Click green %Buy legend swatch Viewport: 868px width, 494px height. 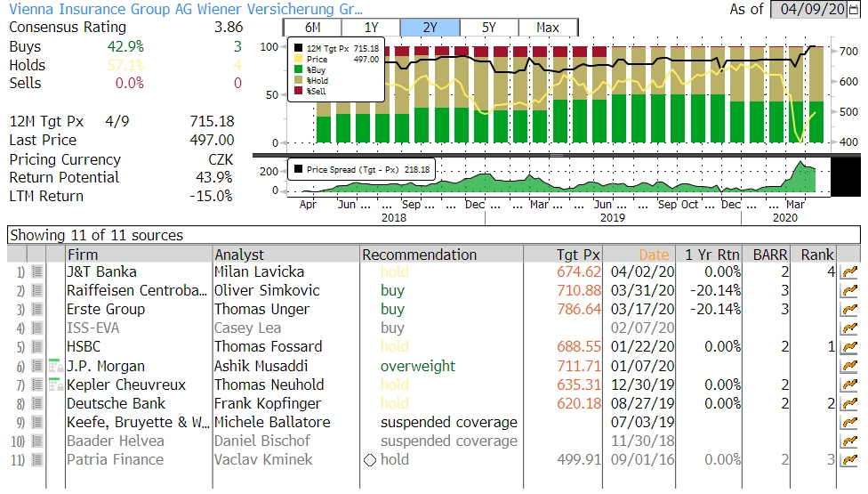299,69
